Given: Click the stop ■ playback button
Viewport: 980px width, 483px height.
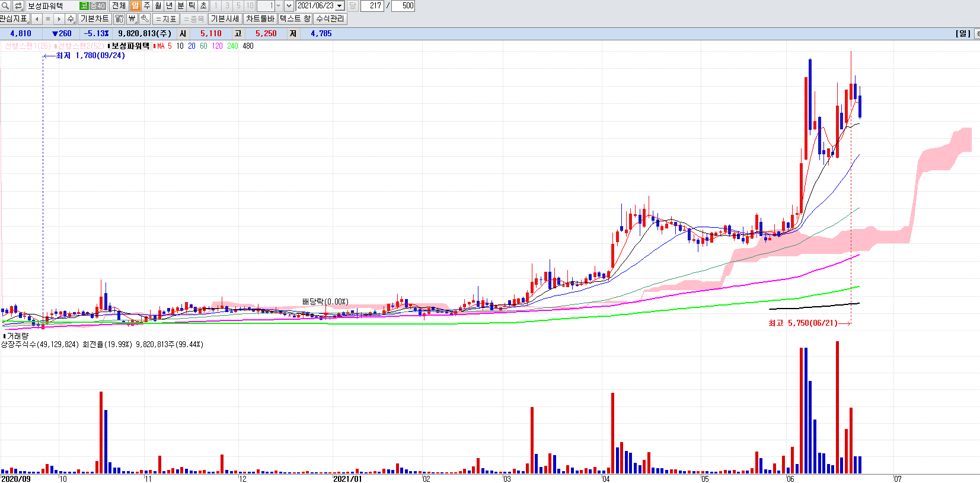Looking at the screenshot, I should point(48,19).
